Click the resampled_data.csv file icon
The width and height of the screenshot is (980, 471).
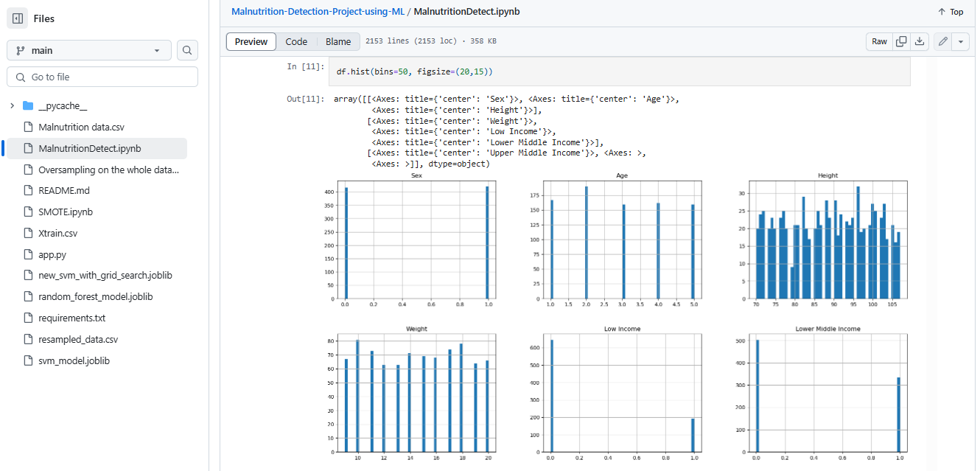(x=28, y=339)
